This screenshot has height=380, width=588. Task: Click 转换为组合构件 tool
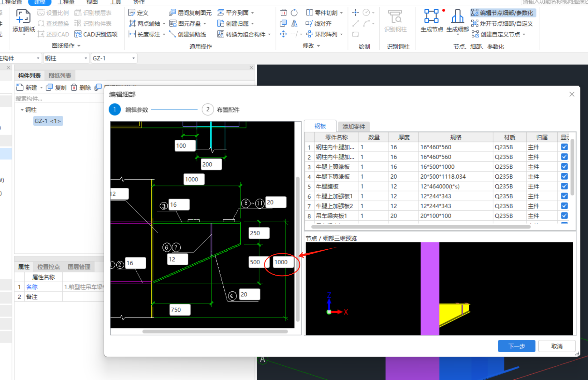pos(241,34)
